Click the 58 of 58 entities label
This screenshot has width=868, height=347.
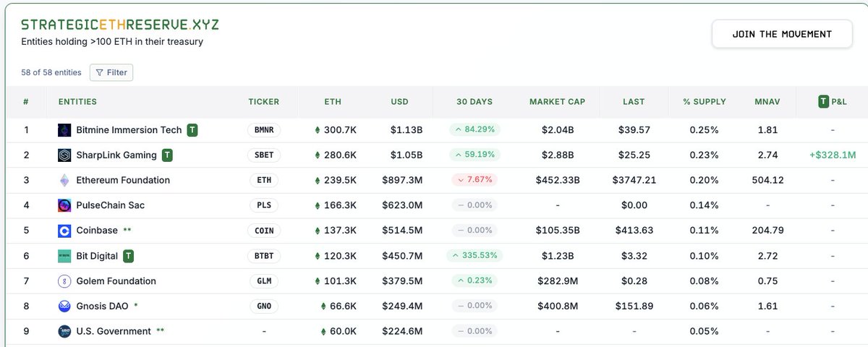(x=51, y=72)
